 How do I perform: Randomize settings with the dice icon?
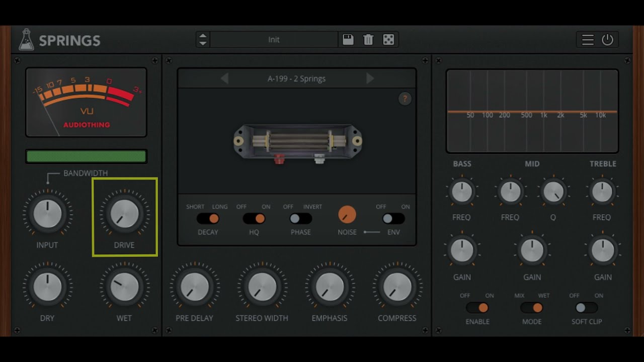click(x=388, y=40)
